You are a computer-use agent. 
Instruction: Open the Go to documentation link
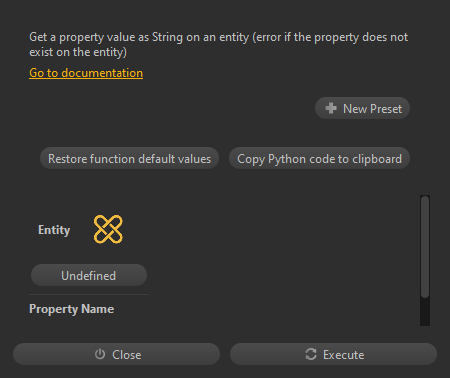pyautogui.click(x=86, y=73)
